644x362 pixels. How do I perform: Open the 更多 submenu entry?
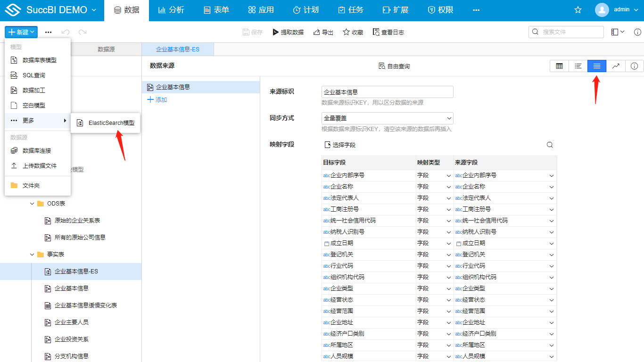38,121
